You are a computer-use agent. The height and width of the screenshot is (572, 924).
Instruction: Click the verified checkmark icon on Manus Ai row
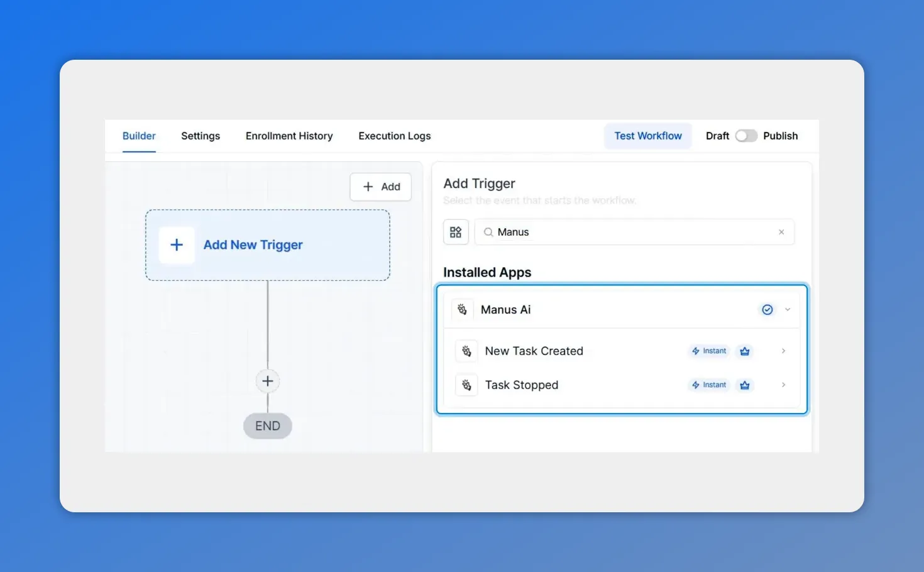(x=767, y=309)
